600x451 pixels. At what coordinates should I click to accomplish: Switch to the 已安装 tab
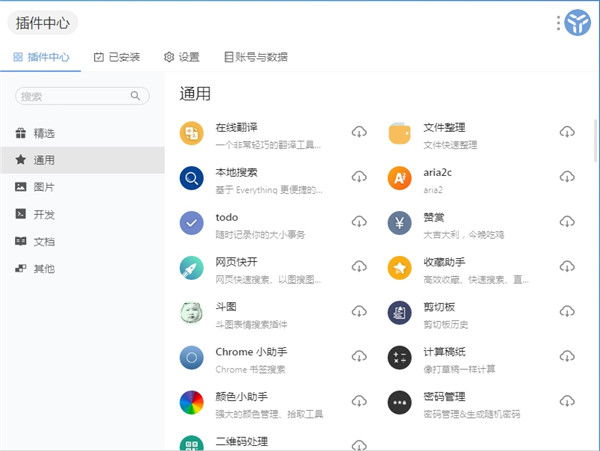[x=117, y=57]
